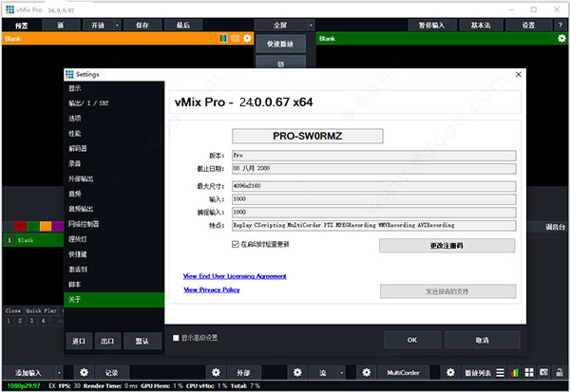Open gear settings left of MultiCorder button
The width and height of the screenshot is (570, 392).
(x=367, y=372)
